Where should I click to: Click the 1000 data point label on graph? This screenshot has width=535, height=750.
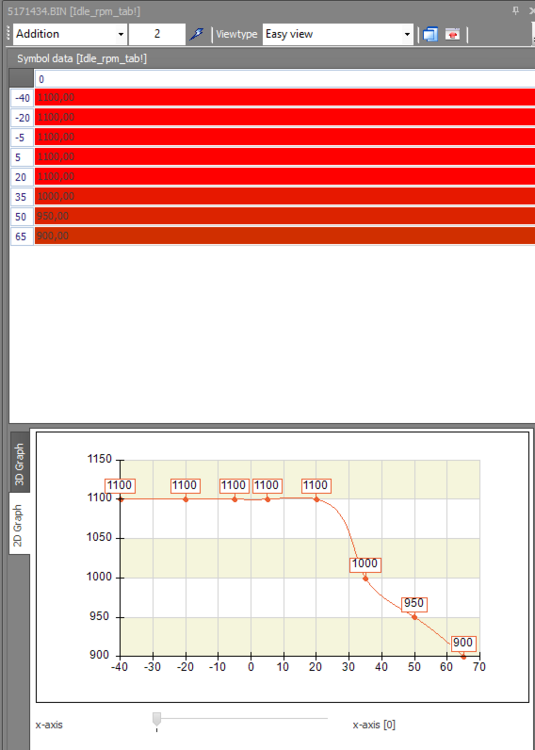[x=365, y=563]
